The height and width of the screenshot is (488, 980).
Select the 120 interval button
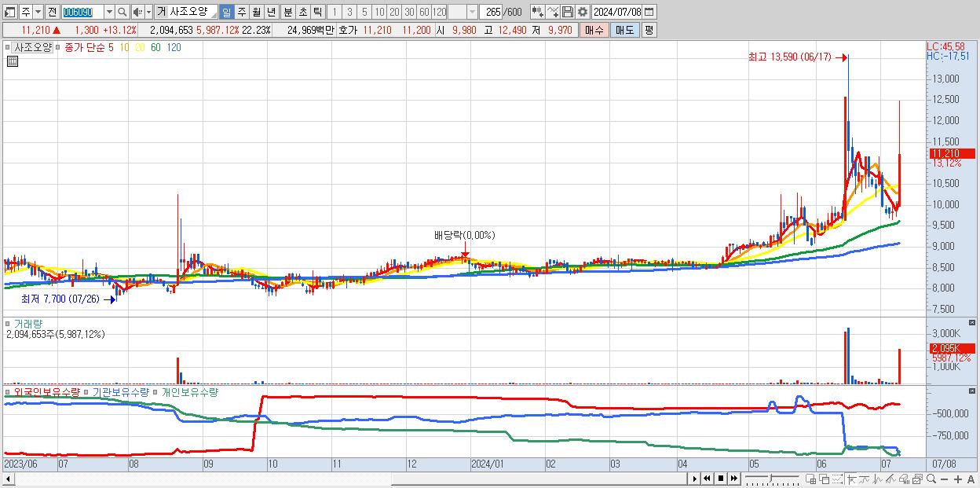[440, 12]
